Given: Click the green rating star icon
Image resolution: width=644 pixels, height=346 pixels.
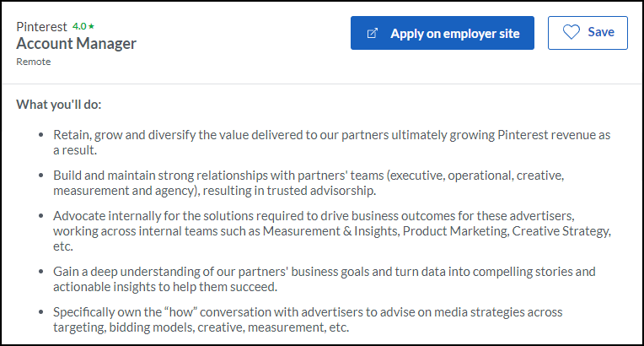Looking at the screenshot, I should [92, 26].
